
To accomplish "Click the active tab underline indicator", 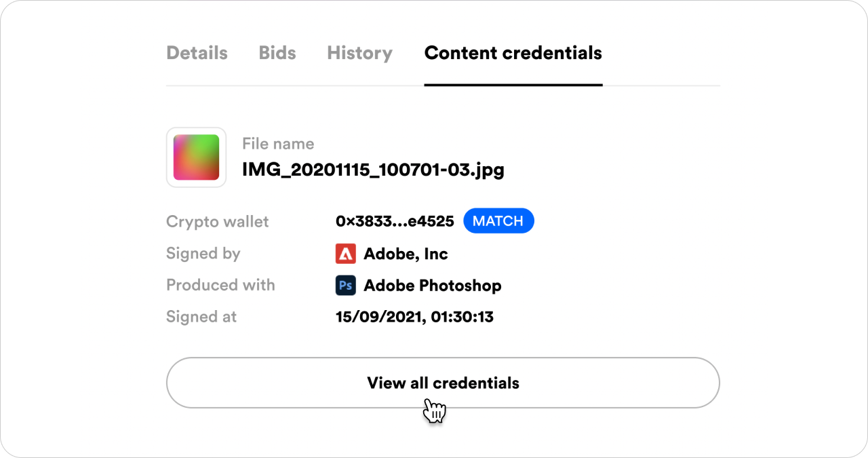I will pos(513,85).
